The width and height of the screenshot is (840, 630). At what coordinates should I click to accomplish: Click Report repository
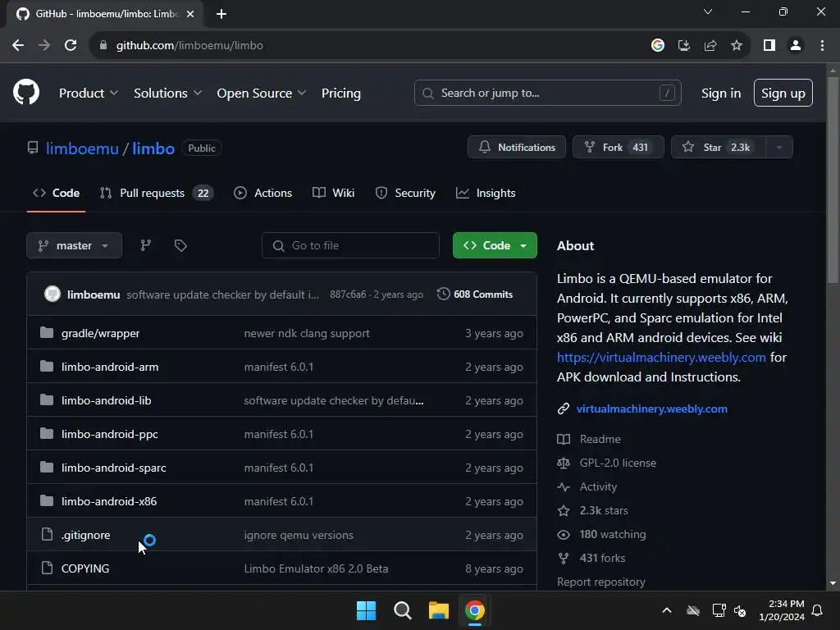[x=601, y=582]
